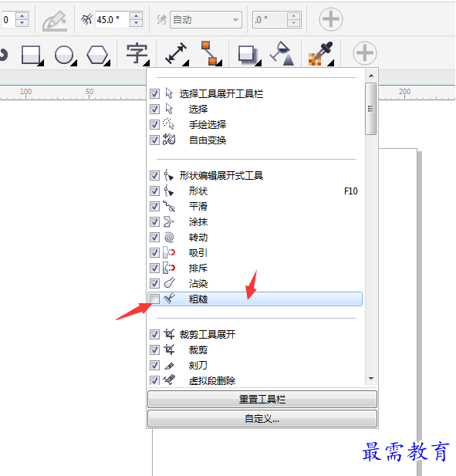
Task: Decrease the .0° bearing value
Action: tap(293, 23)
